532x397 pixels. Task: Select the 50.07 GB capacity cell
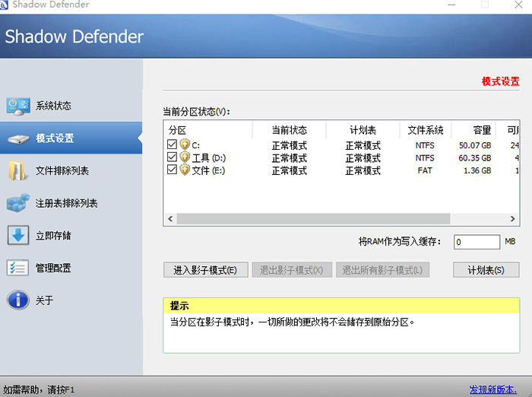point(475,145)
